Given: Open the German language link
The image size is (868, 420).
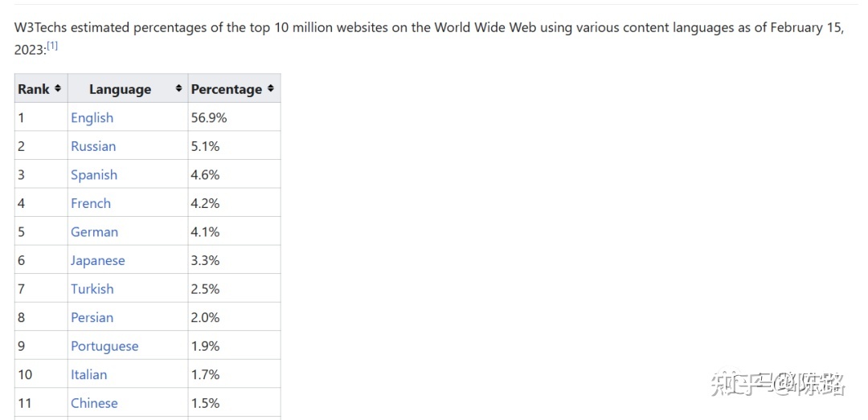Looking at the screenshot, I should tap(95, 232).
